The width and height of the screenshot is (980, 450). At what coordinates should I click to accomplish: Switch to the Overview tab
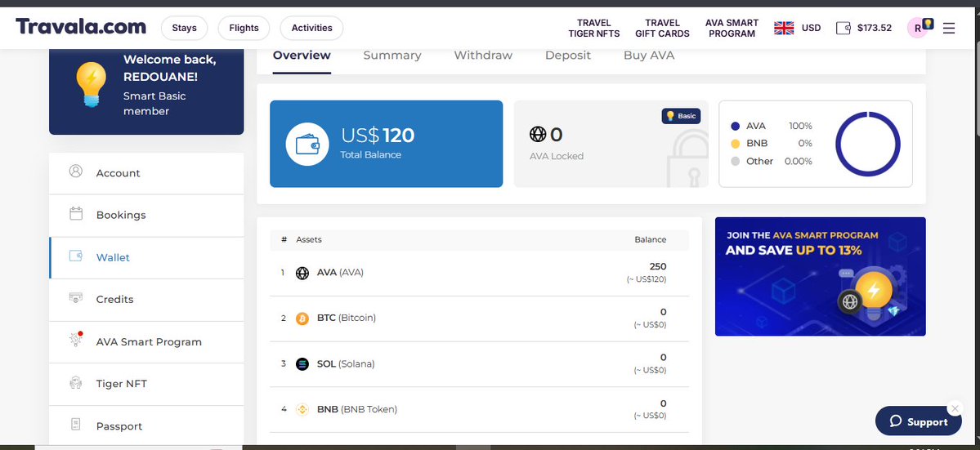click(x=302, y=56)
